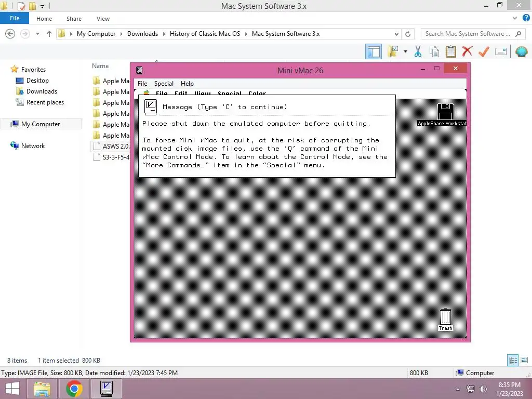The height and width of the screenshot is (399, 532).
Task: Open the recent locations dropdown arrow
Action: tap(37, 34)
